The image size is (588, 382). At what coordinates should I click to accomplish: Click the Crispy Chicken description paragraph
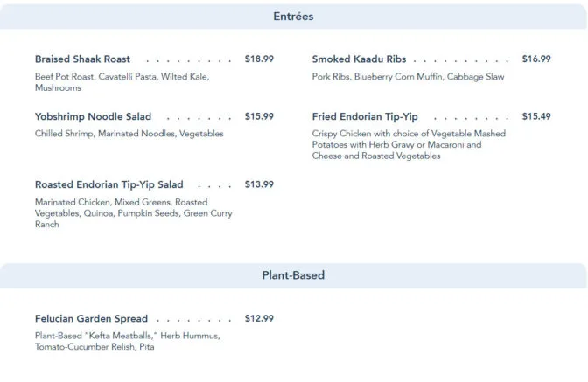pos(409,144)
